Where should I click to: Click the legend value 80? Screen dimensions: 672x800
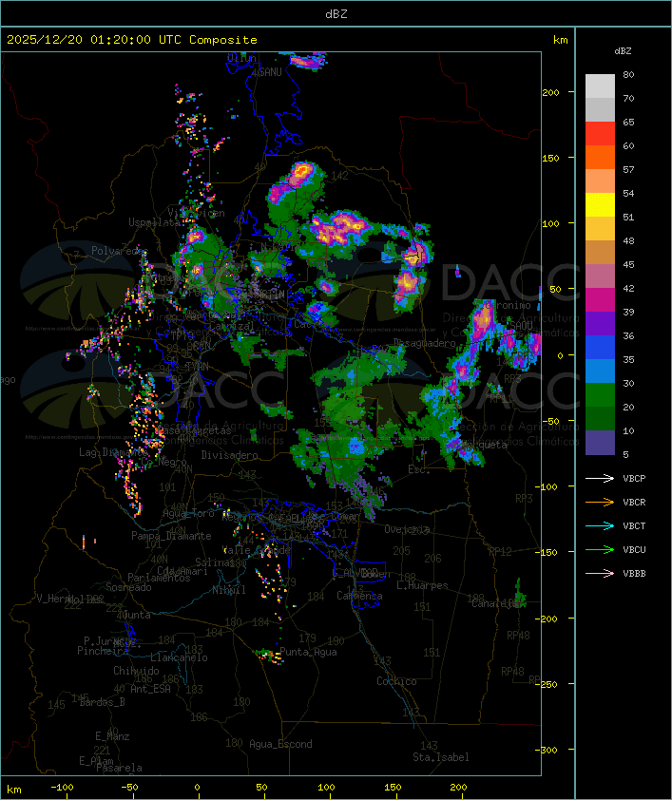(628, 74)
